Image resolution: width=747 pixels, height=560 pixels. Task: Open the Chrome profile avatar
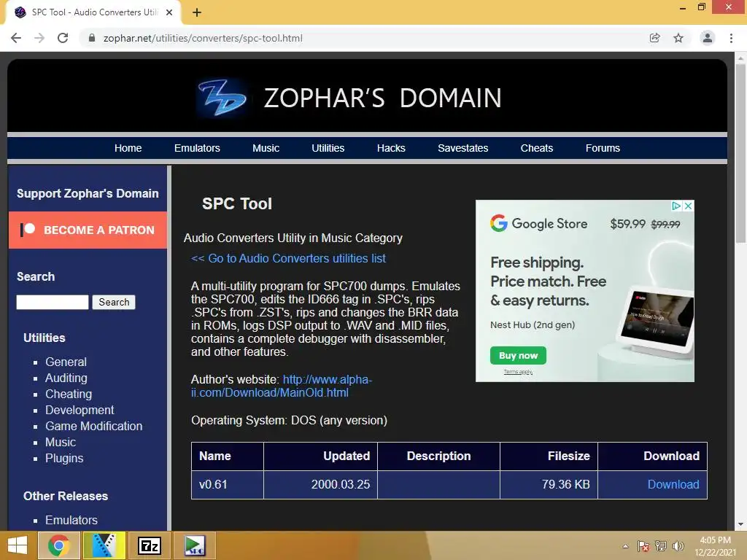click(x=708, y=38)
